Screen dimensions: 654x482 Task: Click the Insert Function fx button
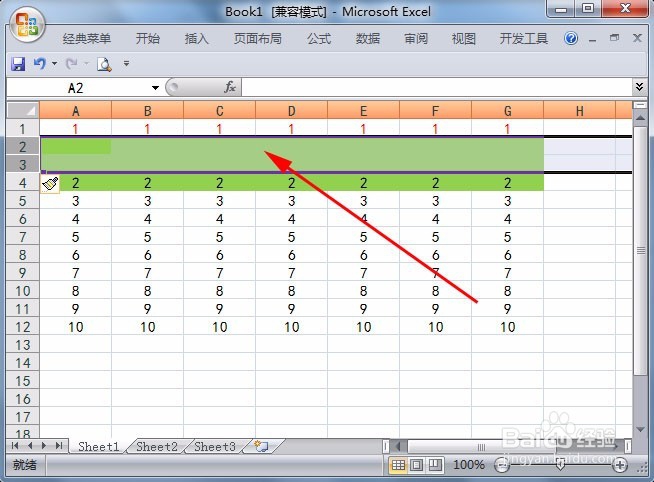click(229, 87)
